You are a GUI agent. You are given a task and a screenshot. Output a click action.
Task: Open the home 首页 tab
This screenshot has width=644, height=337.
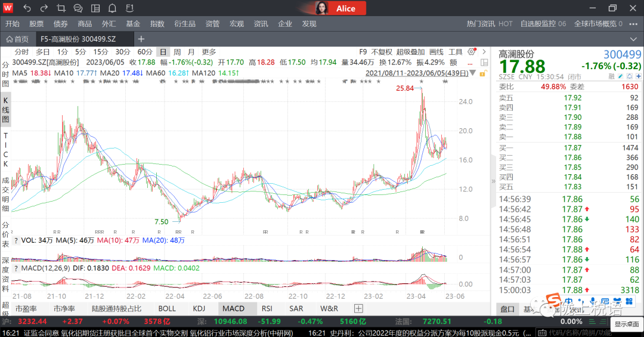(17, 39)
